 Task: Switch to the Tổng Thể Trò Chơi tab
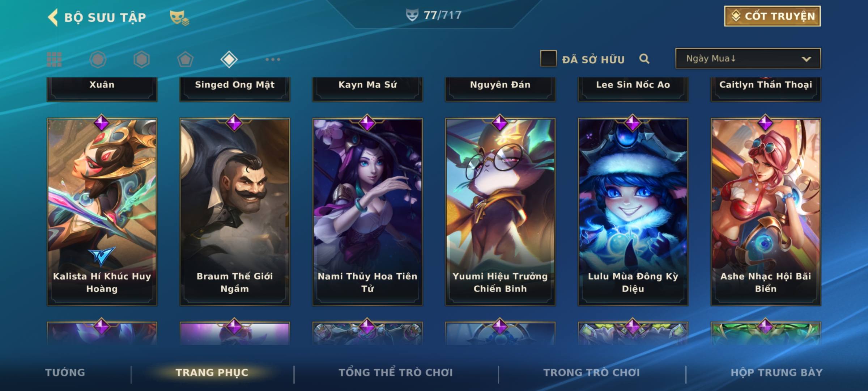pyautogui.click(x=396, y=373)
